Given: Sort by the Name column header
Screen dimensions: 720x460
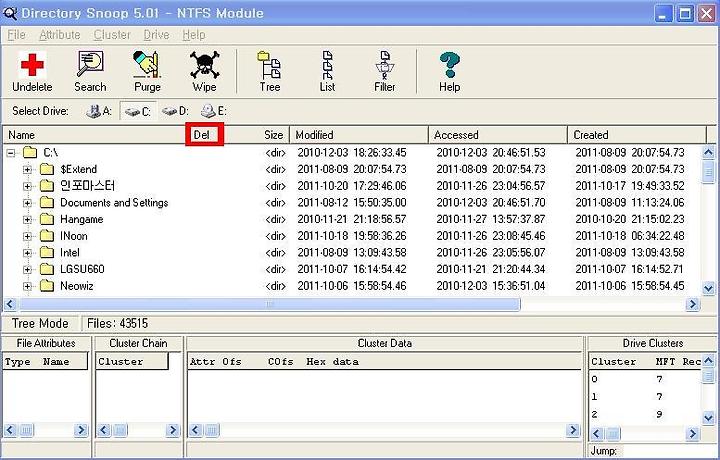Looking at the screenshot, I should point(96,135).
